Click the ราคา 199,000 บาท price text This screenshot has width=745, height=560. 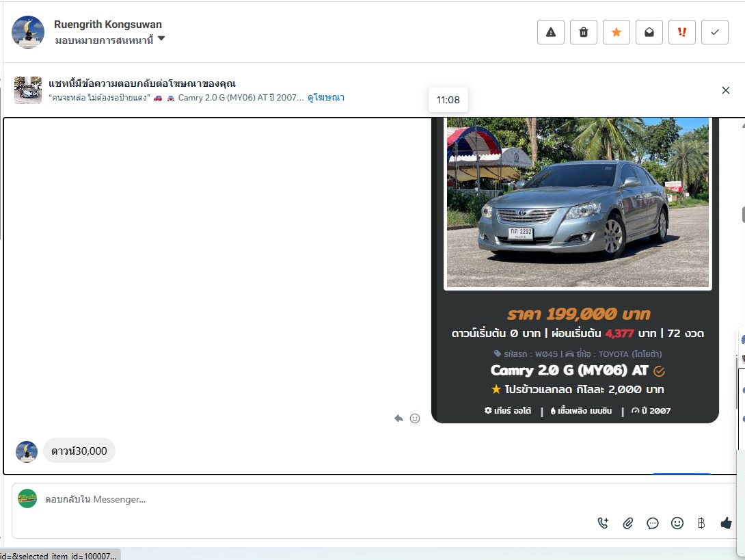[579, 315]
